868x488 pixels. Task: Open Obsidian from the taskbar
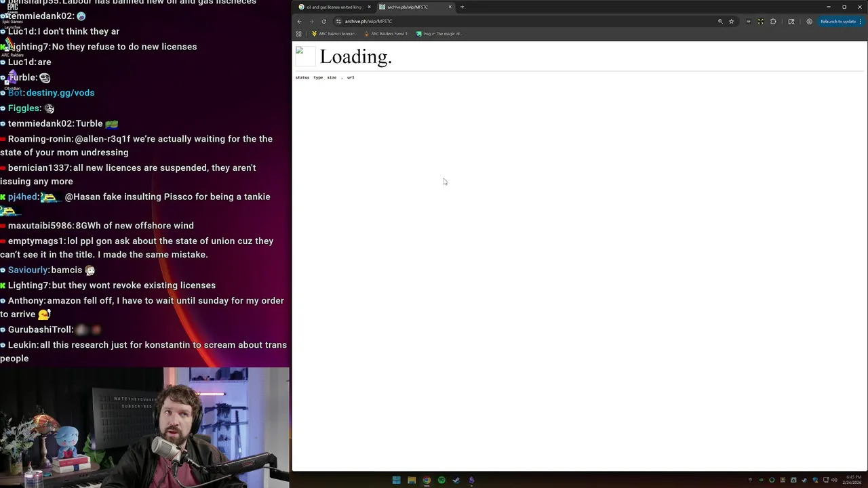pyautogui.click(x=471, y=480)
